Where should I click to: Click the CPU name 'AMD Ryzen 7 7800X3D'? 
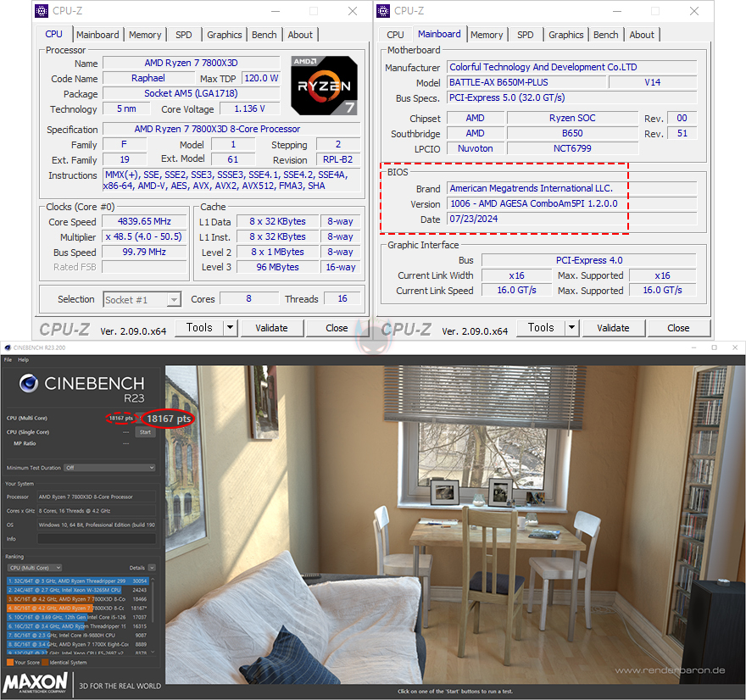click(191, 63)
